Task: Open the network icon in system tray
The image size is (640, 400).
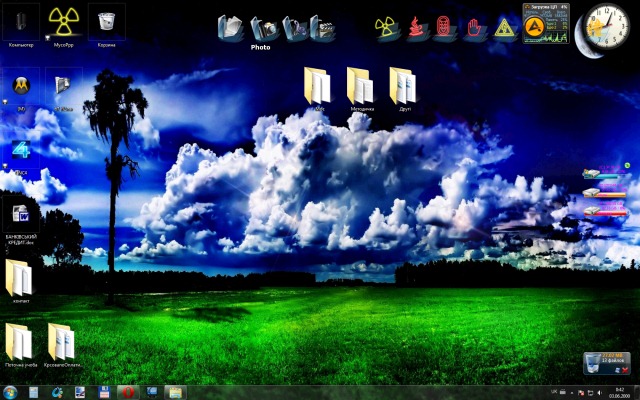Action: (590, 393)
